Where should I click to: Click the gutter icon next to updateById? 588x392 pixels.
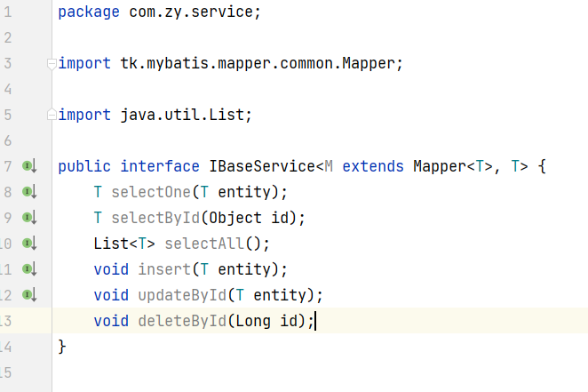point(29,294)
